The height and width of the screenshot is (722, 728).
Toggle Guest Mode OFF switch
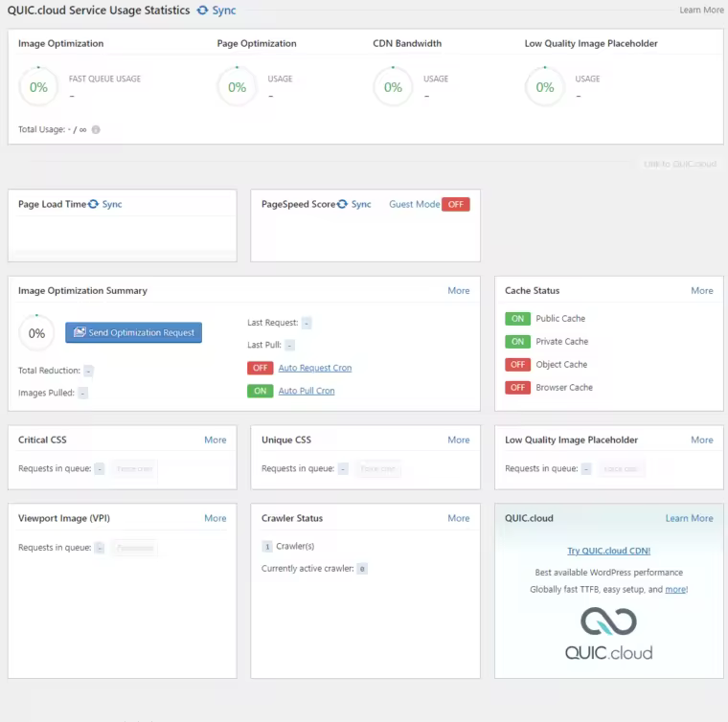[455, 204]
